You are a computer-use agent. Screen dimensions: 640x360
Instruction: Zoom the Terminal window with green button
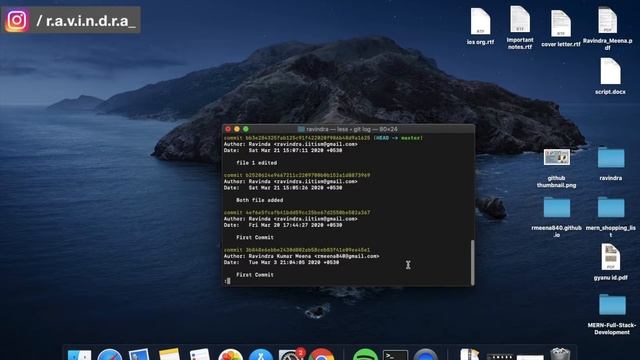(x=246, y=129)
